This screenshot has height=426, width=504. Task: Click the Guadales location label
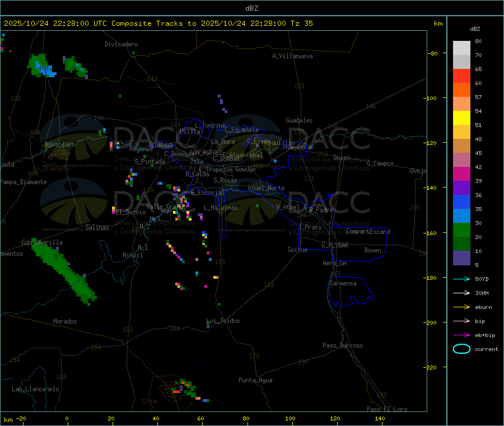pyautogui.click(x=299, y=120)
